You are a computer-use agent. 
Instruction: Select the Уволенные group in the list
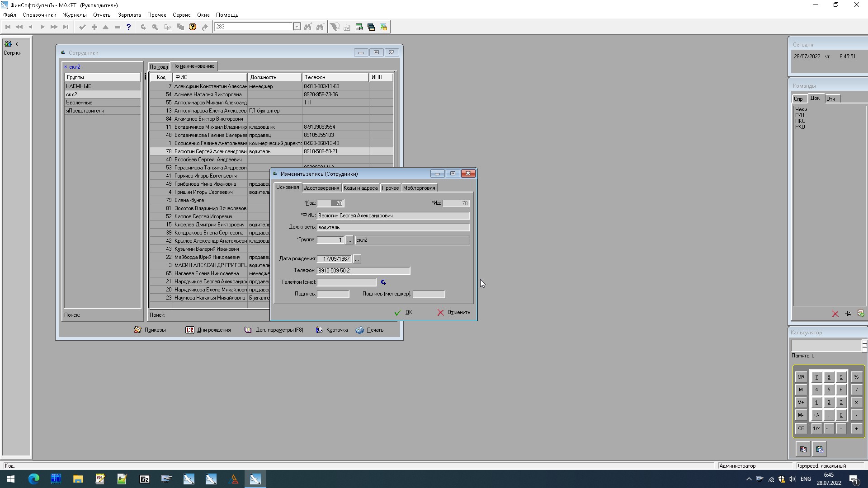coord(80,103)
